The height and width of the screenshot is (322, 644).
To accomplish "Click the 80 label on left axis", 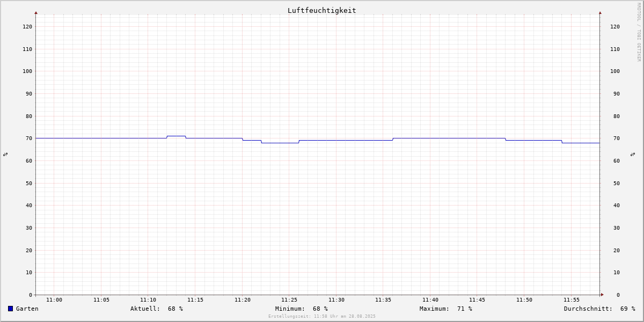I will [29, 116].
